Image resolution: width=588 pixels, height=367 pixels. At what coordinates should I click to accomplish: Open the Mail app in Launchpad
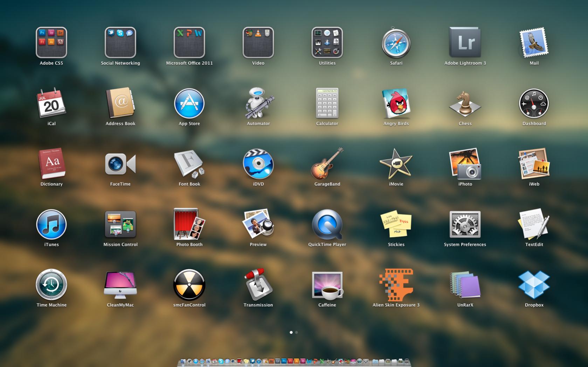click(x=534, y=42)
